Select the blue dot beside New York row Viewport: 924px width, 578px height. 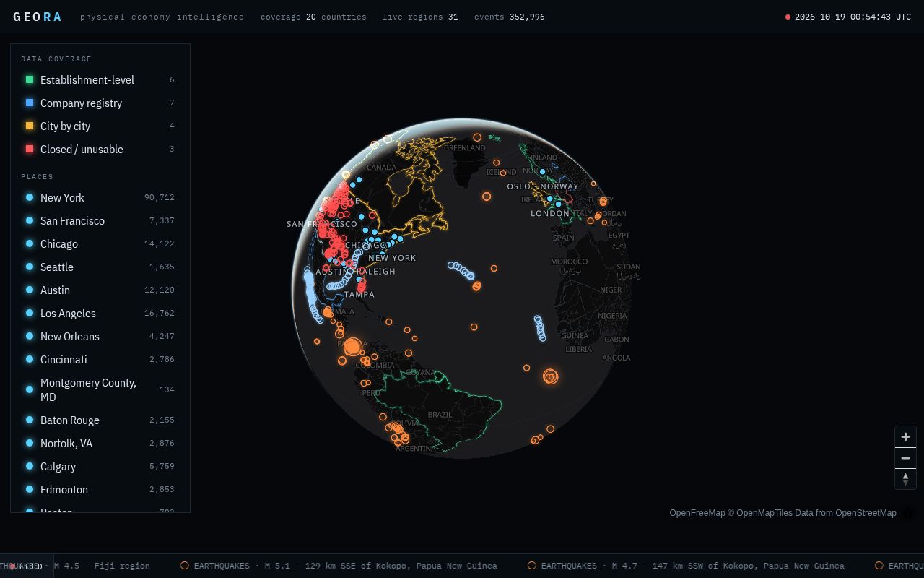(x=30, y=197)
